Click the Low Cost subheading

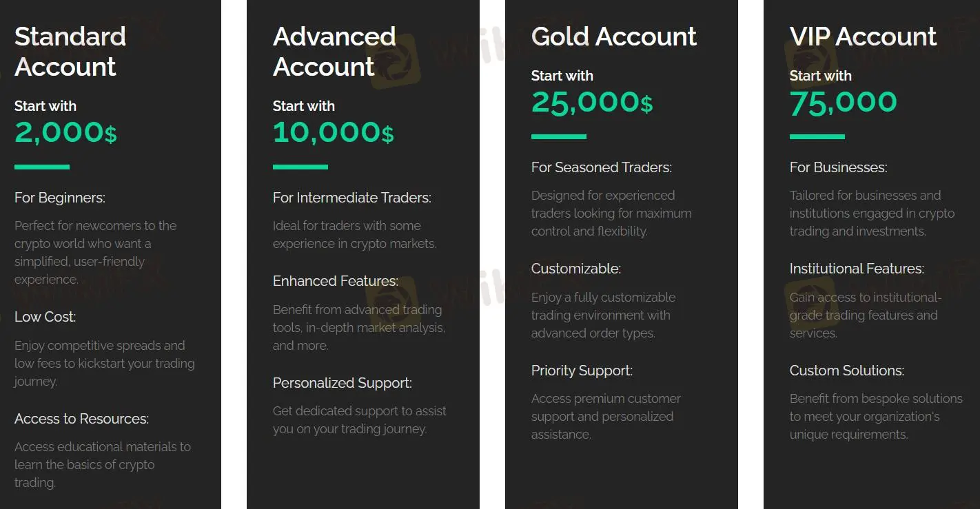[x=45, y=317]
